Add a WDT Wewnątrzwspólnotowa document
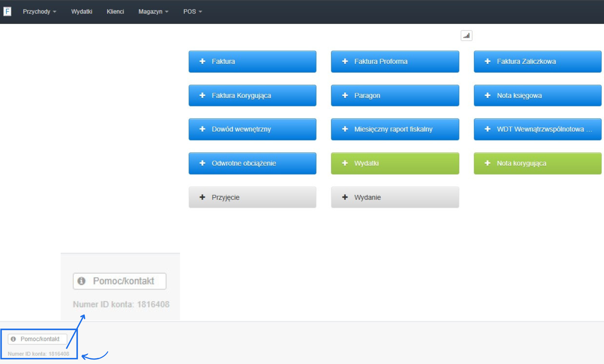Image resolution: width=604 pixels, height=364 pixels. [538, 129]
